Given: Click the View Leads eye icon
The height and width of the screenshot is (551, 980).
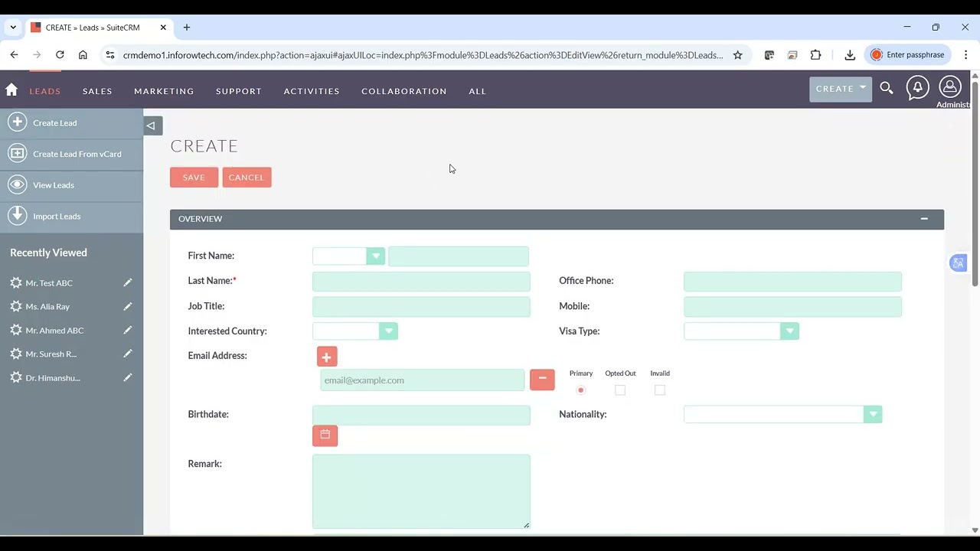Looking at the screenshot, I should 17,185.
